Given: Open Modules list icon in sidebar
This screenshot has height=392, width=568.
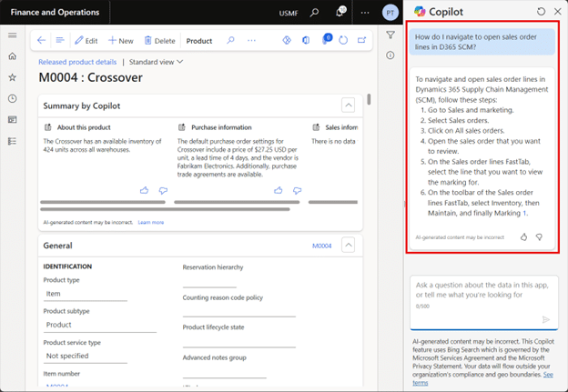Looking at the screenshot, I should [13, 141].
